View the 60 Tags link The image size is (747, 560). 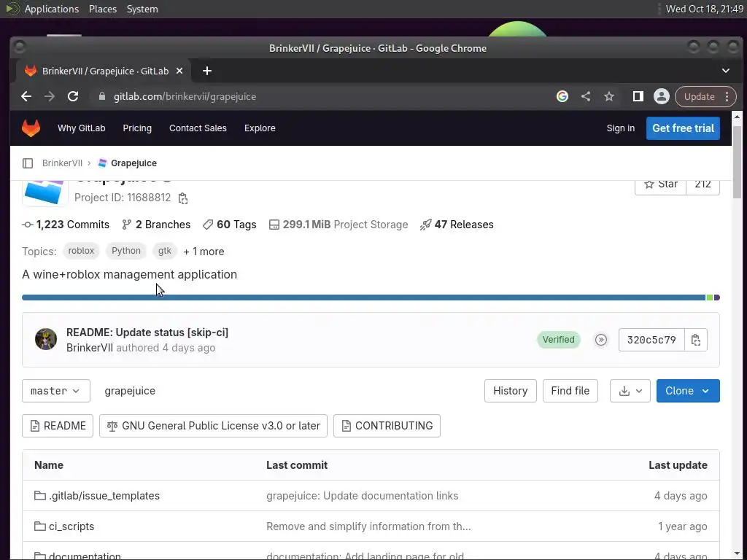pos(229,225)
